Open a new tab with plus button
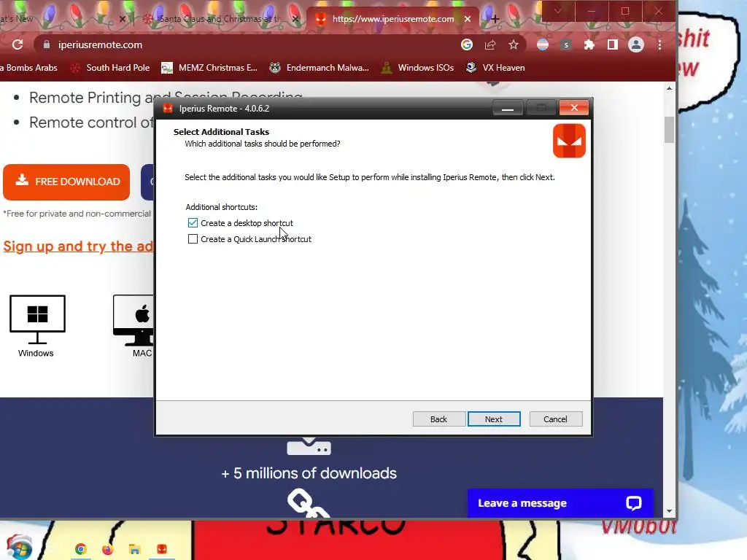 (495, 19)
